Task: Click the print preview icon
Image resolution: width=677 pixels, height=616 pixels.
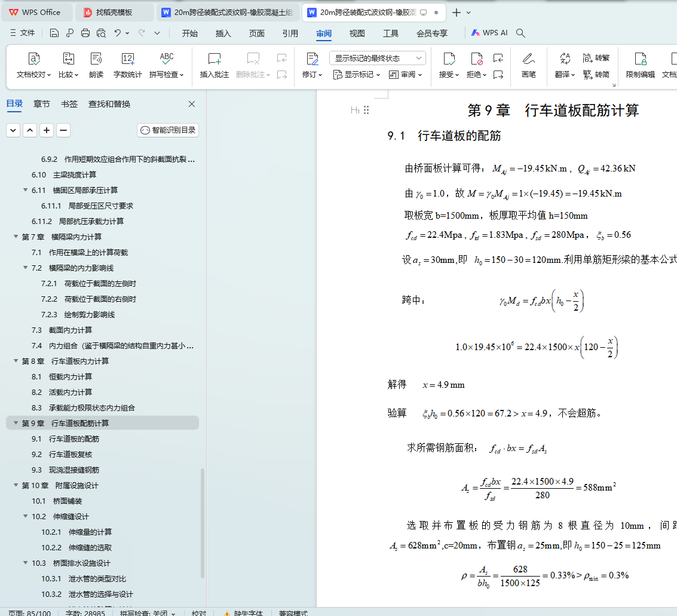Action: [101, 33]
